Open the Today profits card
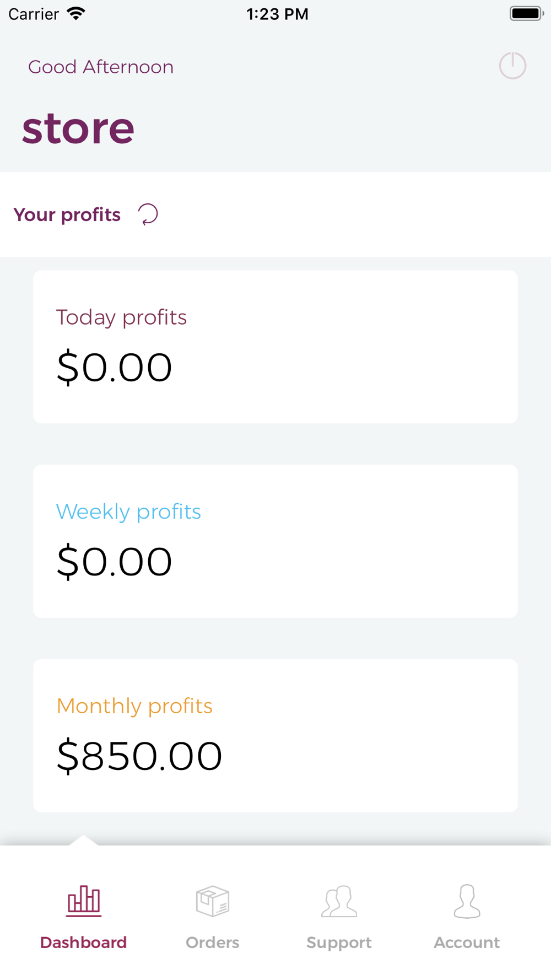Viewport: 551px width, 980px height. 275,347
